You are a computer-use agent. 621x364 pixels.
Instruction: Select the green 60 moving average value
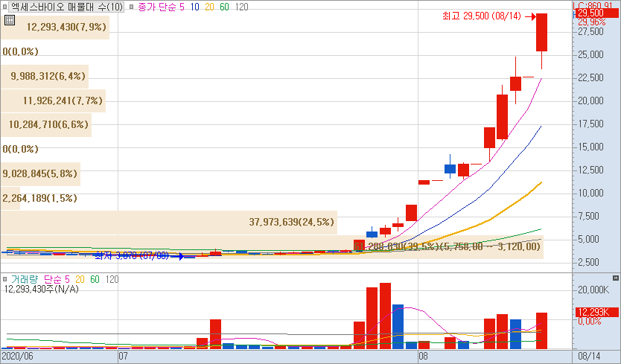225,7
